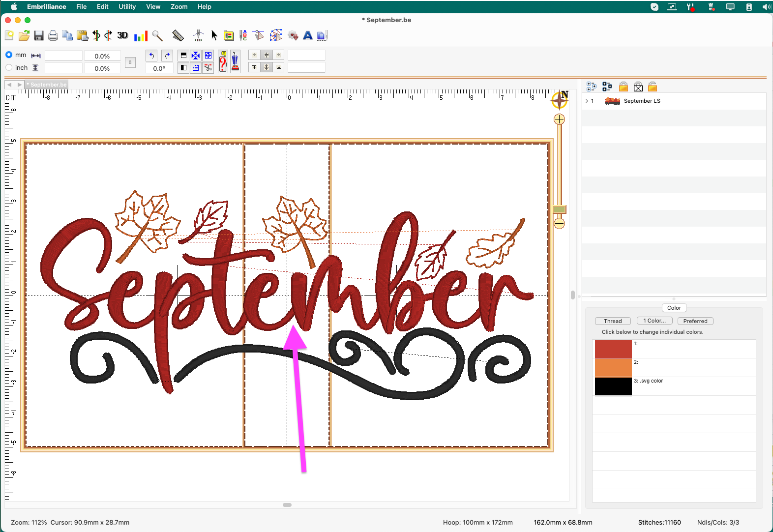Toggle the aspect ratio lock button

coord(130,62)
